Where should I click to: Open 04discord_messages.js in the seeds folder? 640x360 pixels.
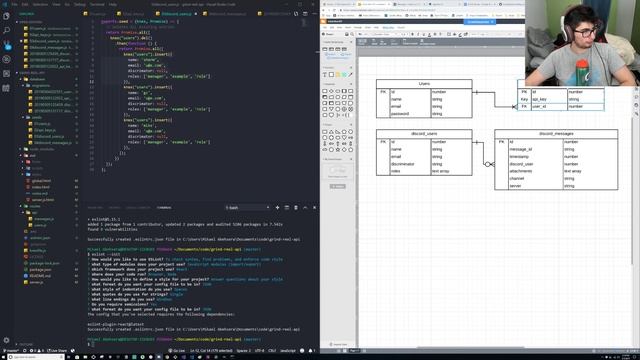(53, 143)
